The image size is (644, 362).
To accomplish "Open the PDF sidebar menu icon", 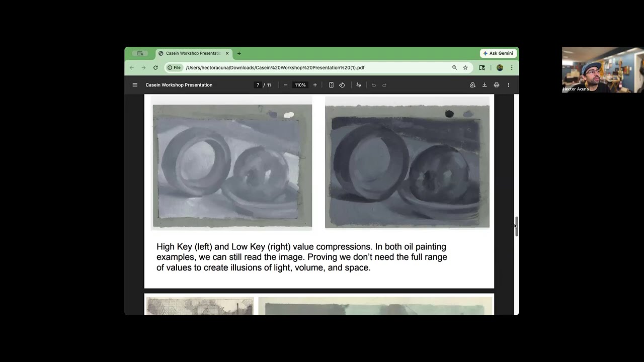I will [135, 85].
